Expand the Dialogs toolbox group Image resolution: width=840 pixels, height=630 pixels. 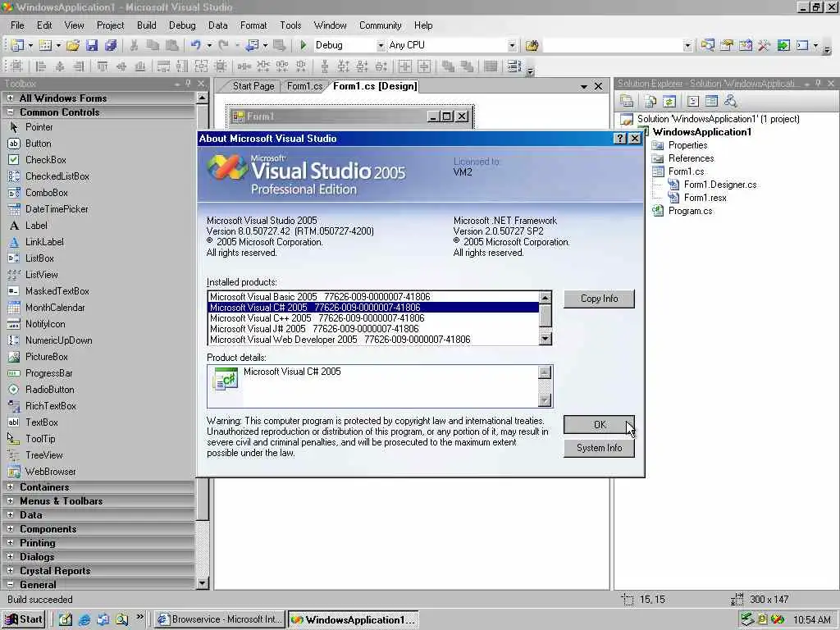[x=10, y=557]
